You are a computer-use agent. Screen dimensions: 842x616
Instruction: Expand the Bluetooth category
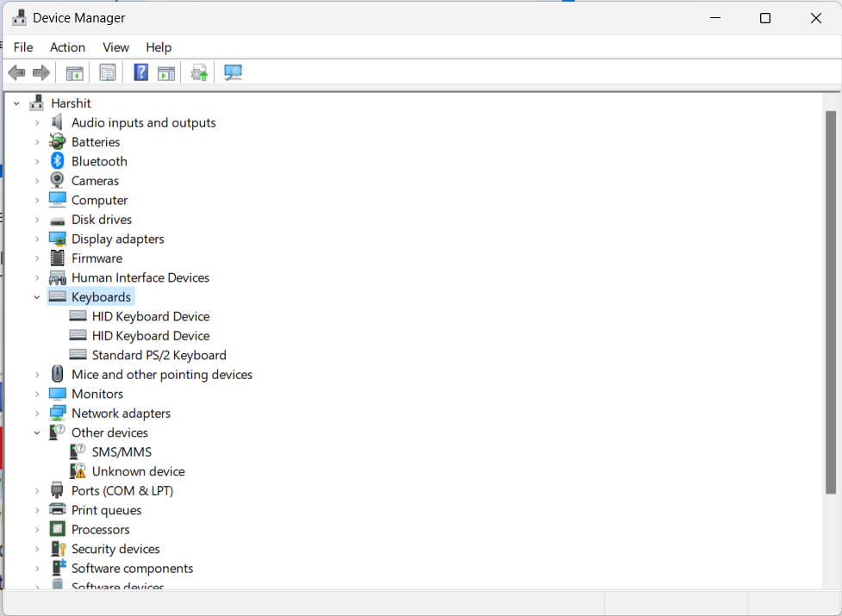point(37,161)
